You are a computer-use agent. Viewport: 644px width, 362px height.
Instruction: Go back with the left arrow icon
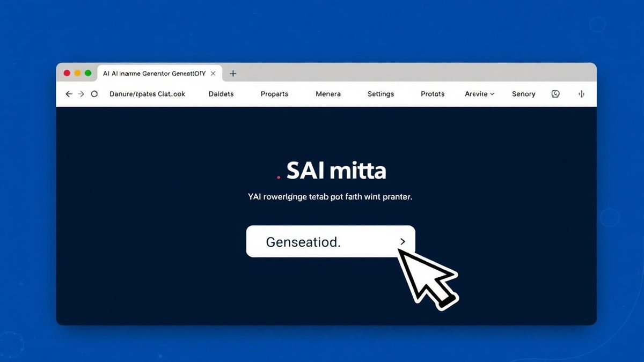[69, 94]
